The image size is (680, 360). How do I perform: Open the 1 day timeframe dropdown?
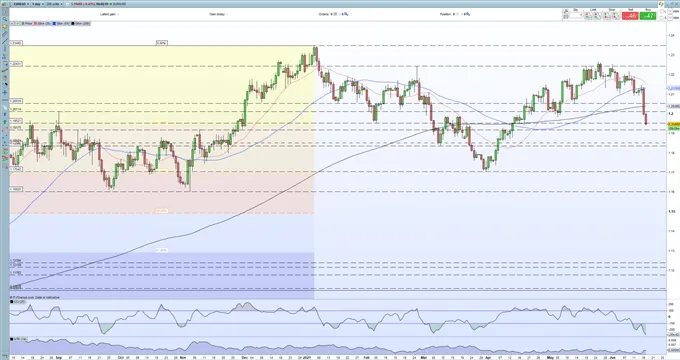[x=38, y=4]
